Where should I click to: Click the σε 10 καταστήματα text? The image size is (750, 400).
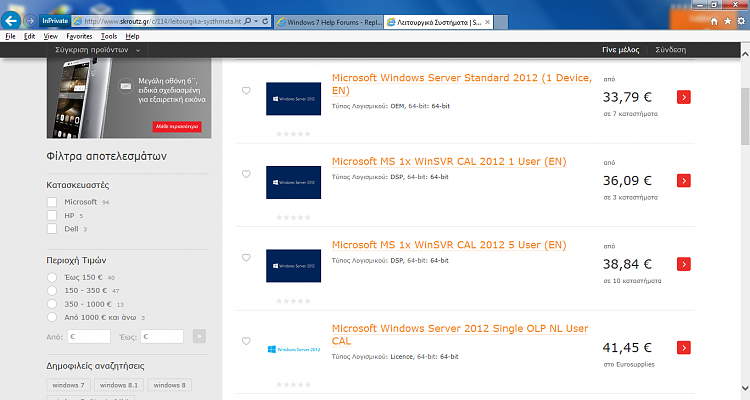click(632, 281)
